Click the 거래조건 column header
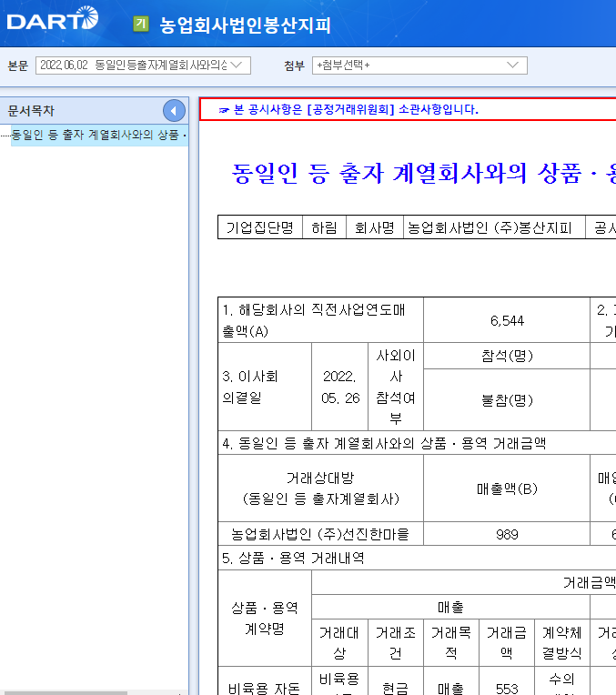The height and width of the screenshot is (695, 616). (x=396, y=643)
